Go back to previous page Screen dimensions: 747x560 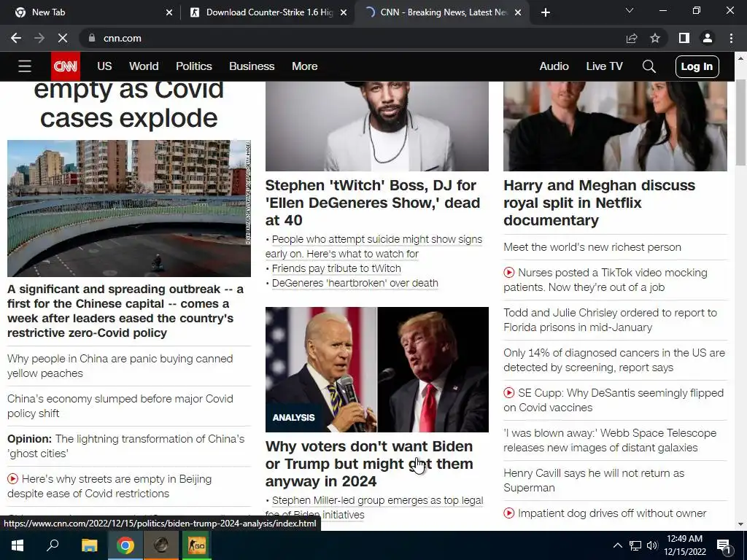(16, 38)
